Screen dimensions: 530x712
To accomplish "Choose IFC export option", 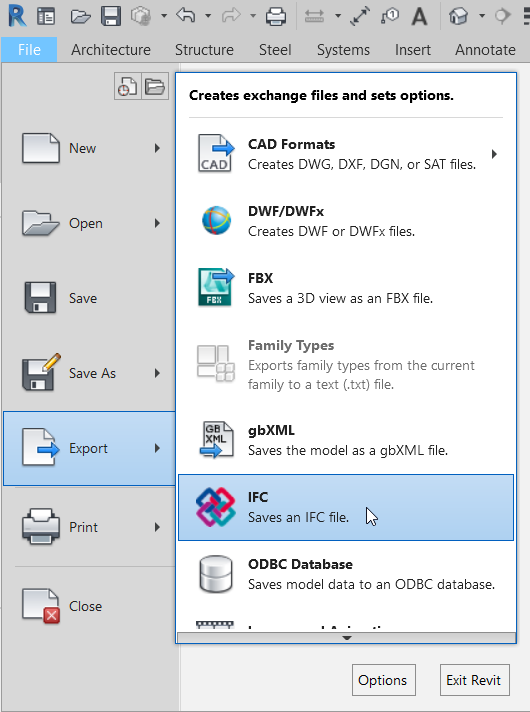I will [x=346, y=507].
